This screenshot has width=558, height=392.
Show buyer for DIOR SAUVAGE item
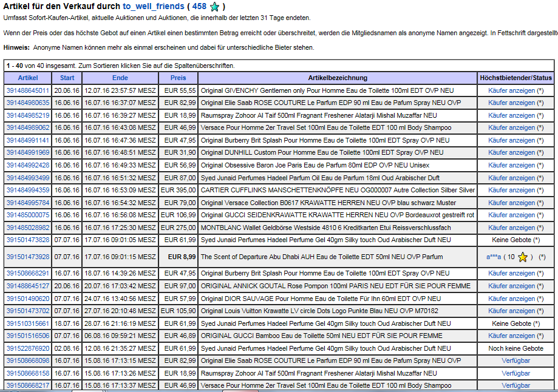[511, 299]
